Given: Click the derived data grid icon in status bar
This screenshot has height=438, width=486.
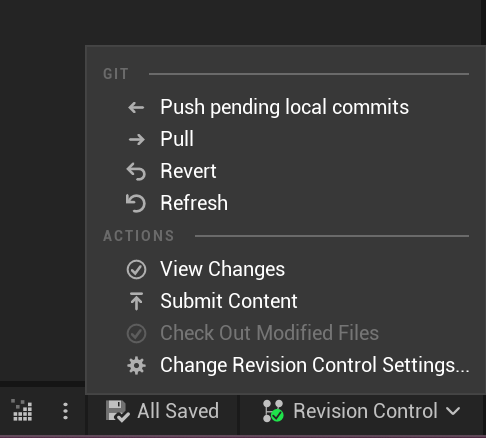Looking at the screenshot, I should (x=22, y=410).
